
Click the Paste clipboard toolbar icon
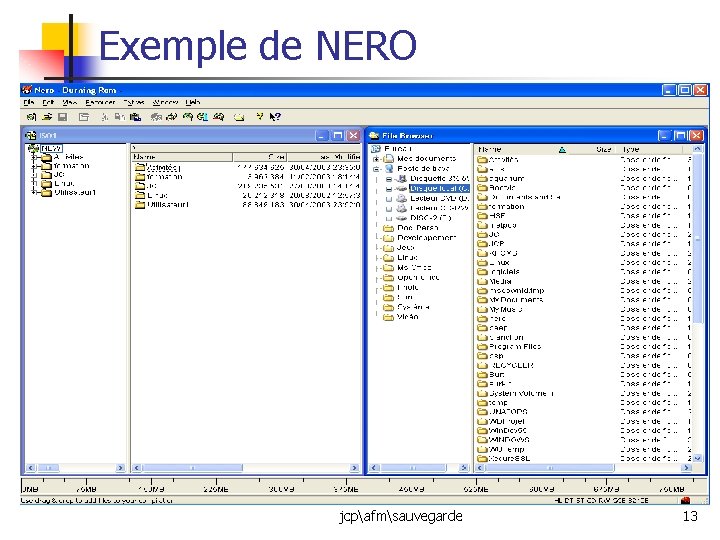click(135, 117)
